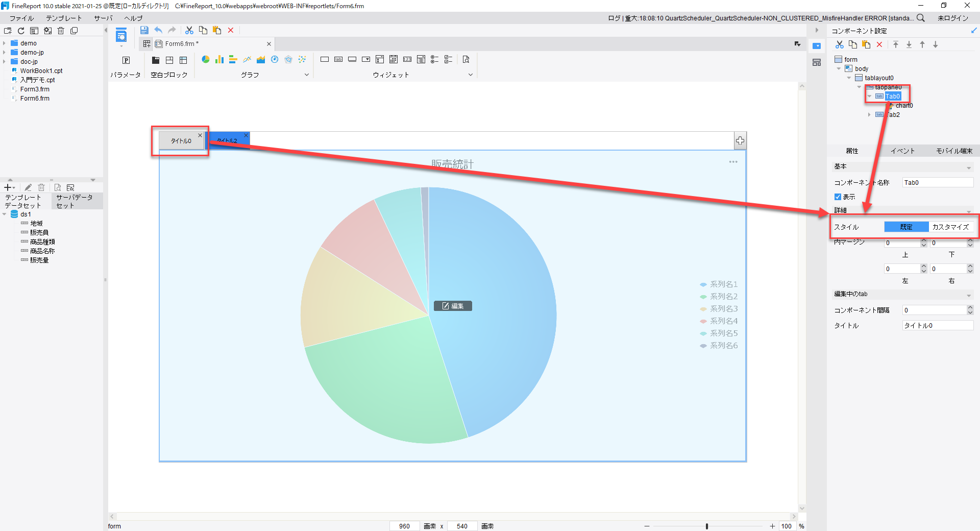Select 既定 style option
Image resolution: width=980 pixels, height=531 pixels.
pyautogui.click(x=906, y=227)
